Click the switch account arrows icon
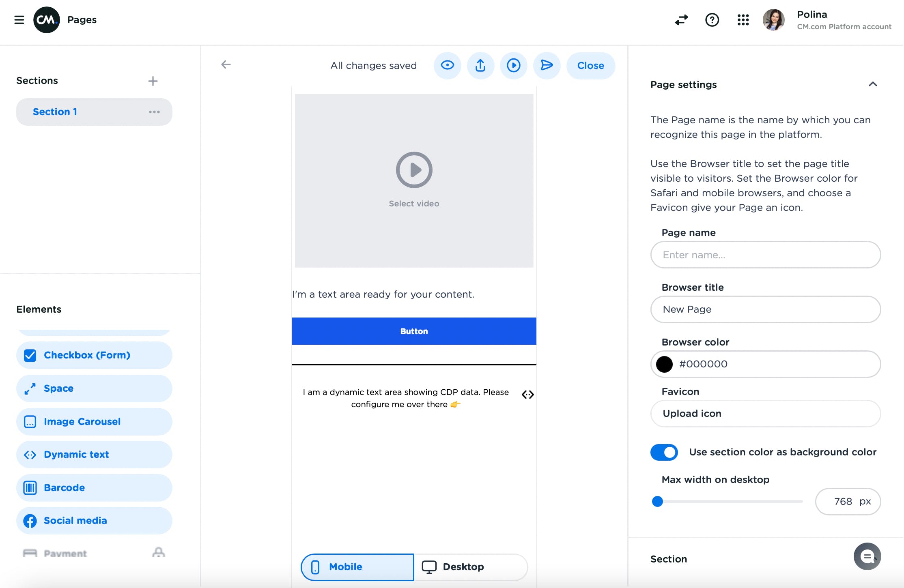Image resolution: width=904 pixels, height=588 pixels. (x=681, y=20)
